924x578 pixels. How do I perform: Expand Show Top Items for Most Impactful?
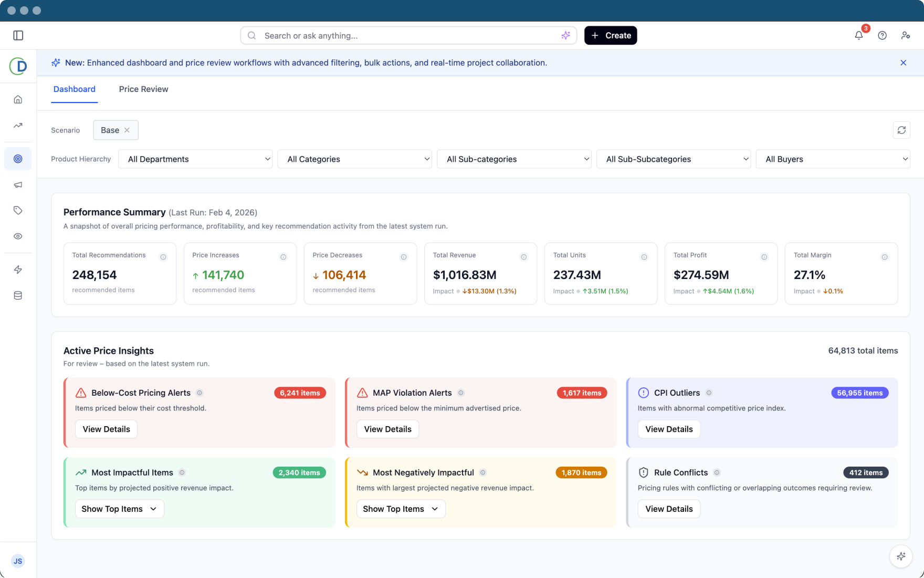pyautogui.click(x=119, y=509)
